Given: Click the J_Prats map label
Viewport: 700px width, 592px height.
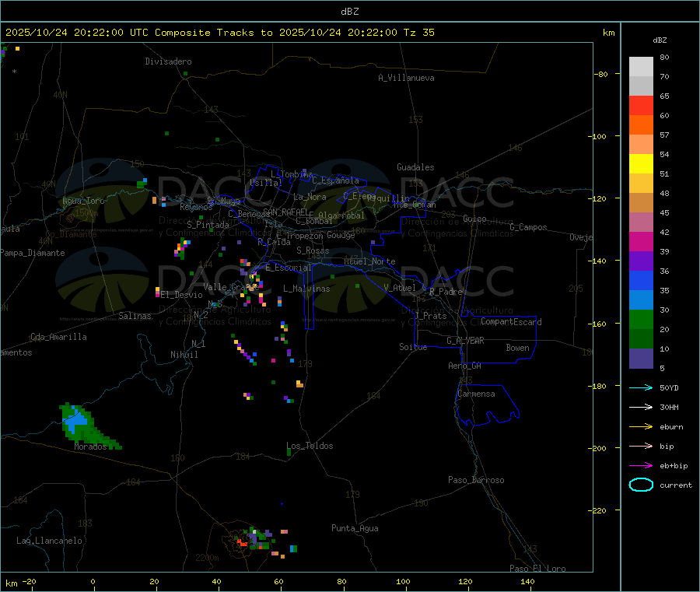Looking at the screenshot, I should (431, 316).
